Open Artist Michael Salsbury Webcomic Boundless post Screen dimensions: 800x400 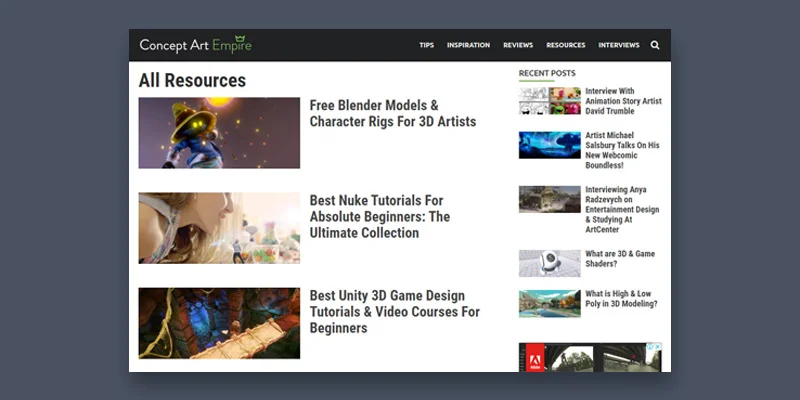pos(622,150)
